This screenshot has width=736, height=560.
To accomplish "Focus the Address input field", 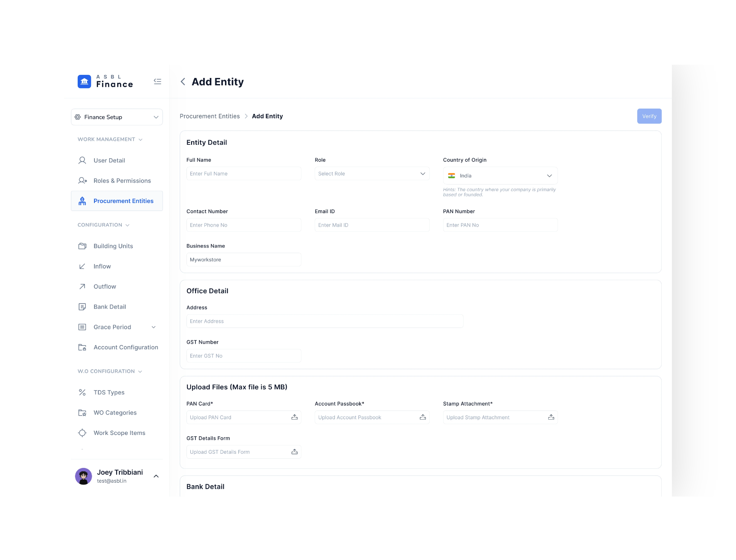I will click(325, 321).
